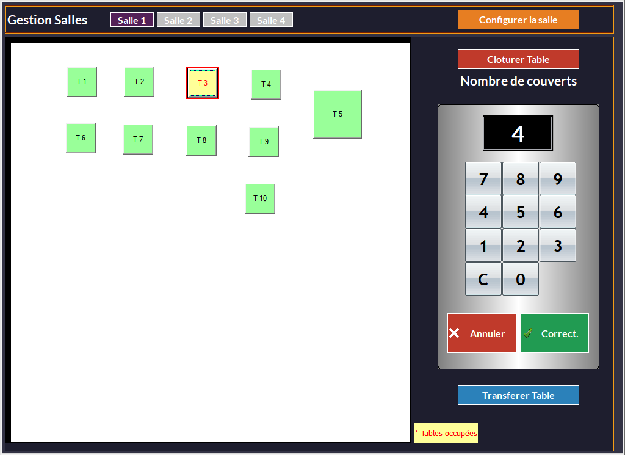Select the occupied table T3

coord(202,83)
